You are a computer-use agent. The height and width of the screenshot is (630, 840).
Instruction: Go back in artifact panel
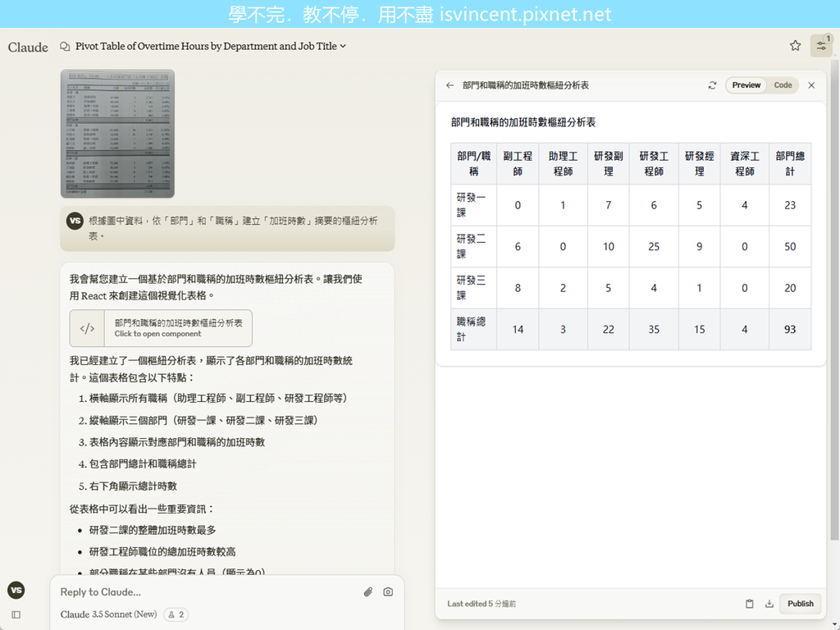click(450, 85)
